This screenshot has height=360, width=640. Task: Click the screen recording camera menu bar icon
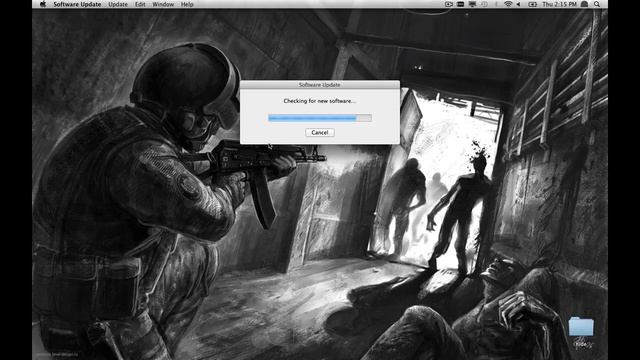pos(449,4)
